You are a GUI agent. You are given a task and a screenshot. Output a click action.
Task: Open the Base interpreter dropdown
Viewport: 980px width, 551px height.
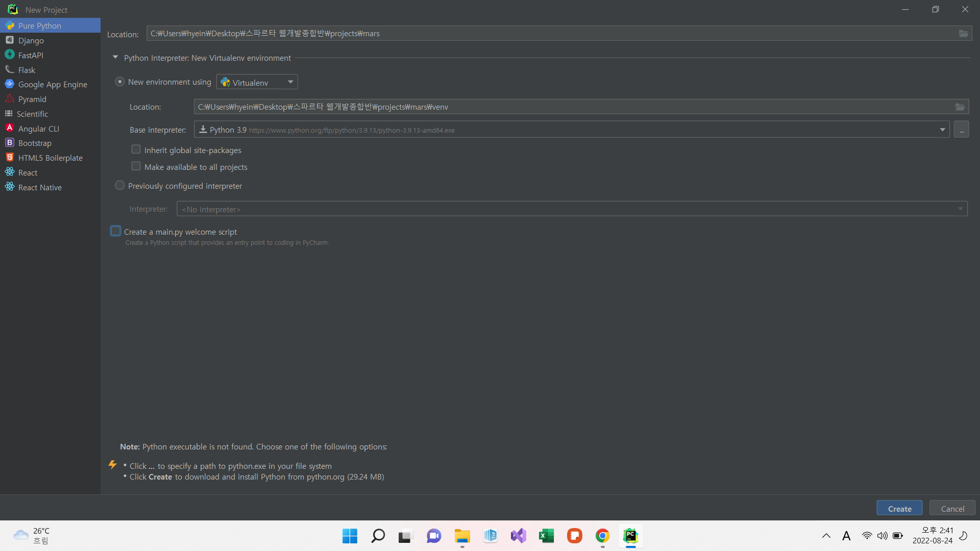tap(572, 130)
